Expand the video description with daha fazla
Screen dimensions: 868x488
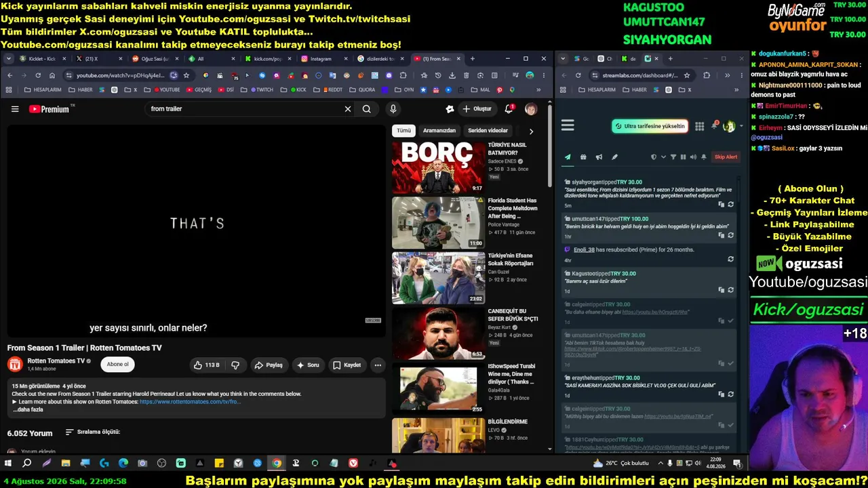(x=28, y=410)
